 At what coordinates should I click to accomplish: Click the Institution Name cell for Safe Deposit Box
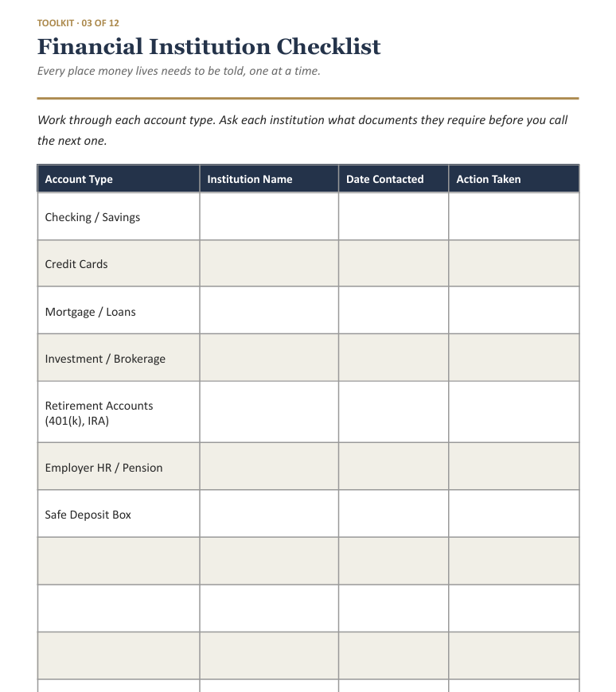pos(269,514)
